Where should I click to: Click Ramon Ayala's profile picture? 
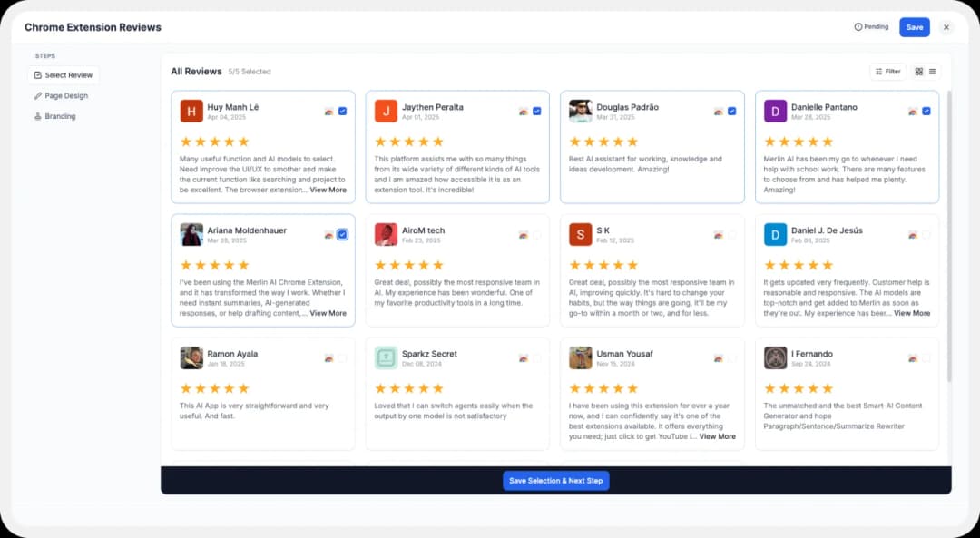point(191,357)
